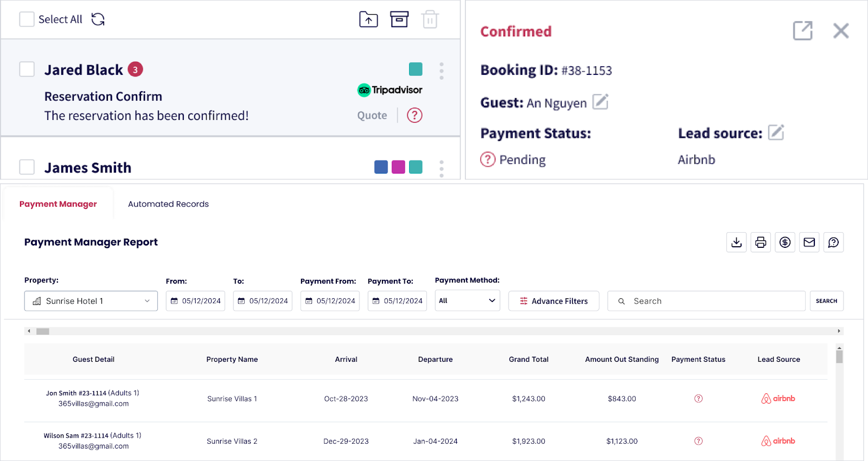Open the three-dot menu for Jared Black
Viewport: 868px width, 461px height.
click(442, 71)
